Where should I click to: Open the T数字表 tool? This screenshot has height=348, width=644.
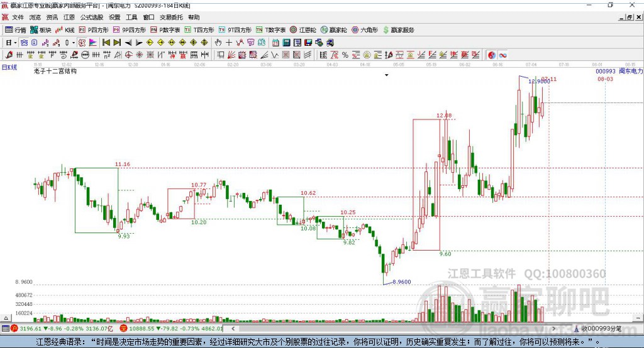tap(270, 30)
